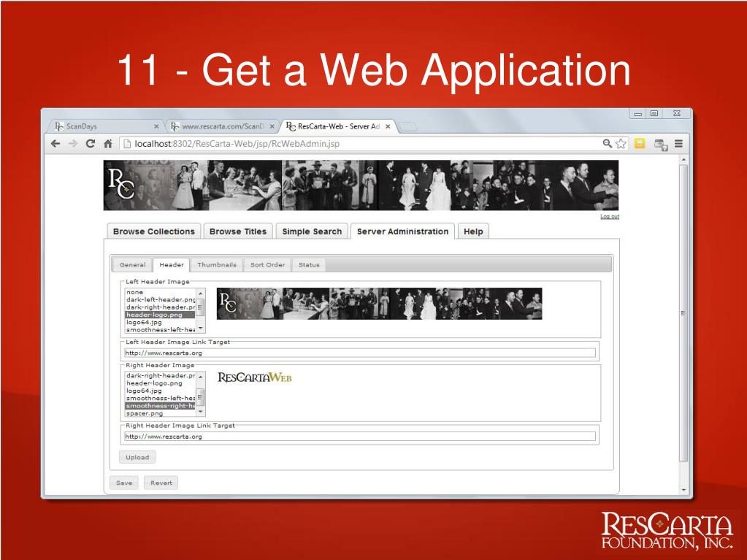Reload the page with the refresh icon
The image size is (747, 560).
(x=90, y=143)
